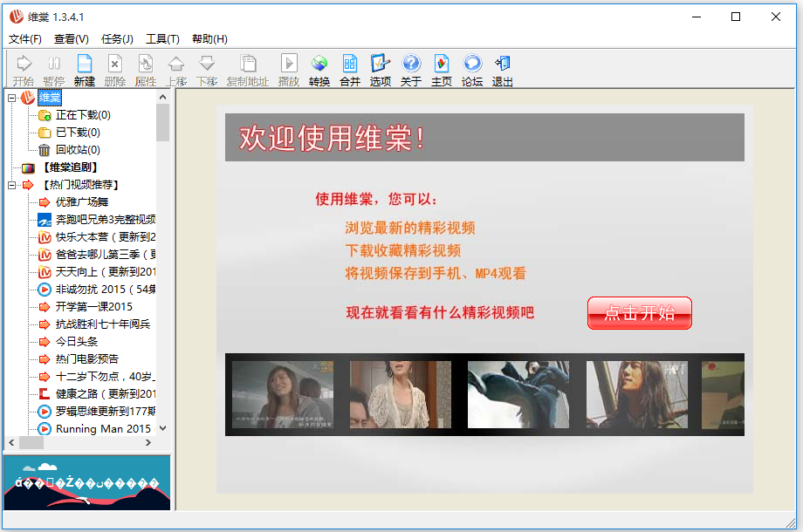Collapse the 热门视频推荐 tree node
The width and height of the screenshot is (803, 532).
tap(12, 185)
